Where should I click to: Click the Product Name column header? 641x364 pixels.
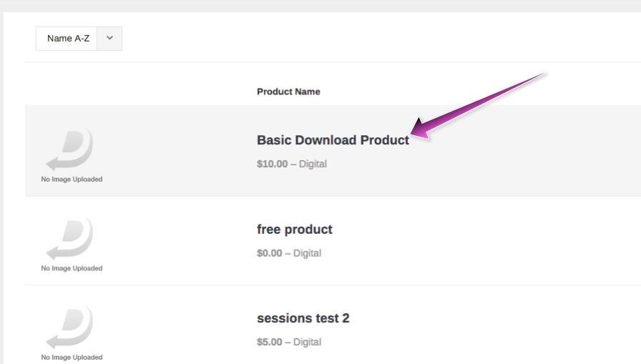(x=288, y=92)
